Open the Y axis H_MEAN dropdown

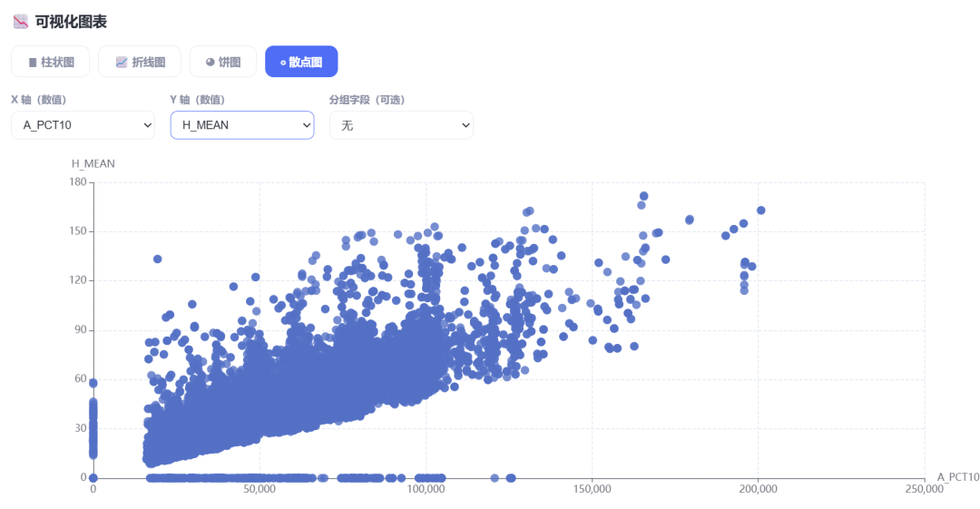(242, 125)
